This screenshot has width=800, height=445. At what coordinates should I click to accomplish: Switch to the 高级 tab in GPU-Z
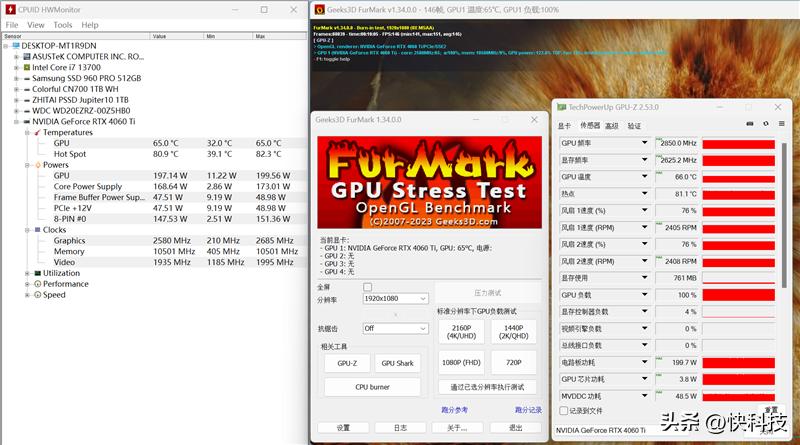pos(612,126)
